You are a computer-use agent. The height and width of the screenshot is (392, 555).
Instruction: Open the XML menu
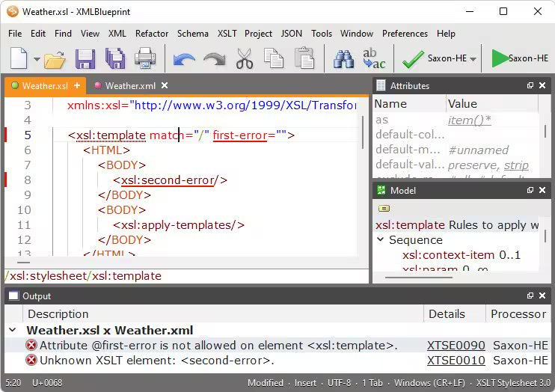[117, 34]
